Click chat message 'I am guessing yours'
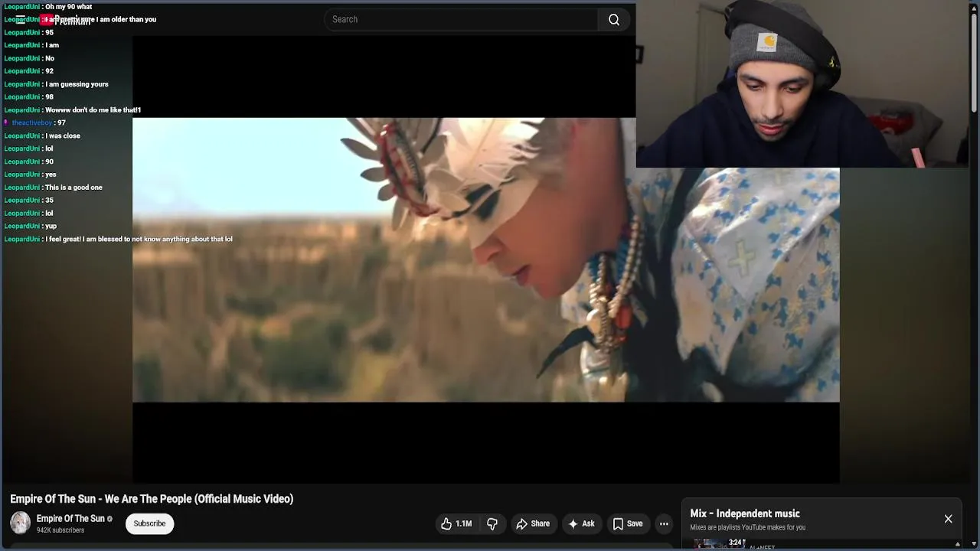The height and width of the screenshot is (551, 980). (x=77, y=84)
